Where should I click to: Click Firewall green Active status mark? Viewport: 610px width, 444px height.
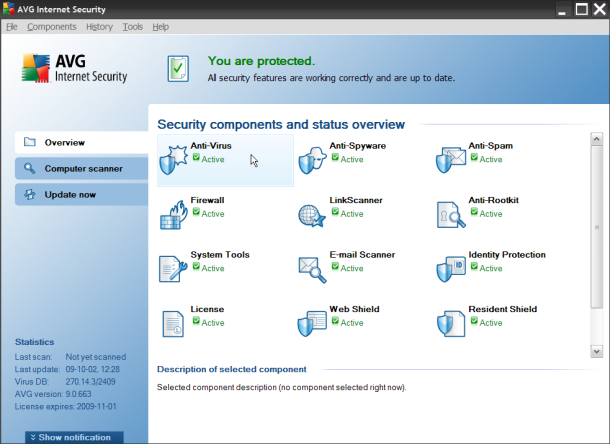196,212
